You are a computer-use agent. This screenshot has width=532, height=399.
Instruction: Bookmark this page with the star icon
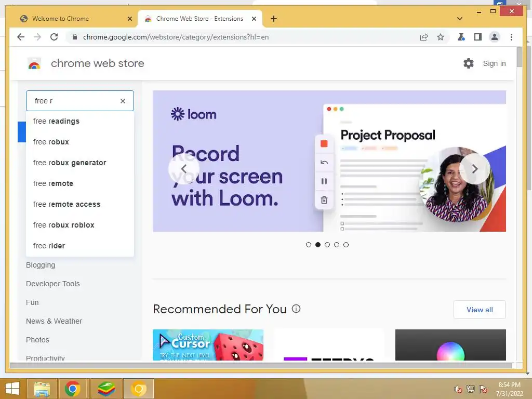pyautogui.click(x=441, y=37)
